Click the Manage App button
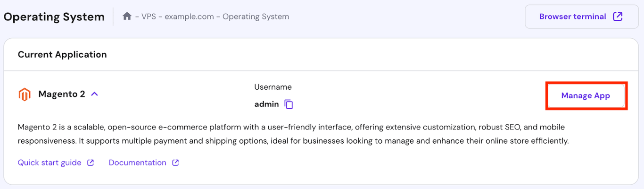 pos(586,96)
